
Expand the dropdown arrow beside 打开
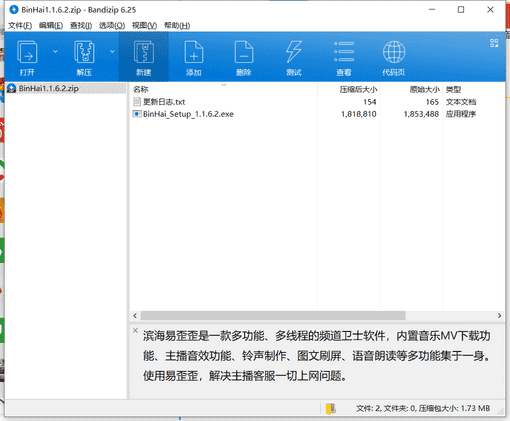pyautogui.click(x=55, y=52)
